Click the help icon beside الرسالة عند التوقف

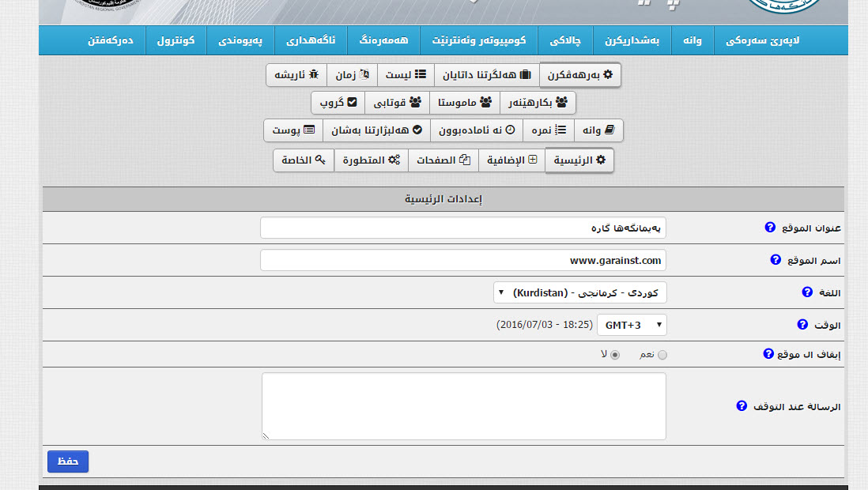742,406
